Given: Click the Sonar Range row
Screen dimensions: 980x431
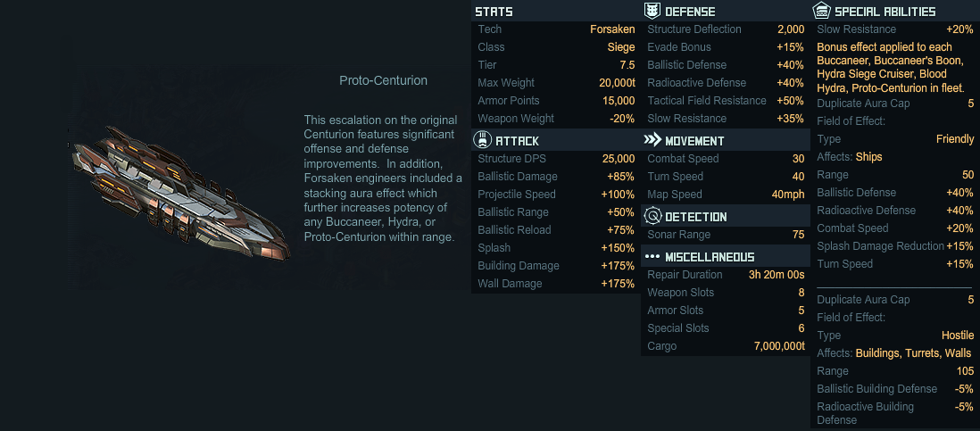Looking at the screenshot, I should pos(726,235).
